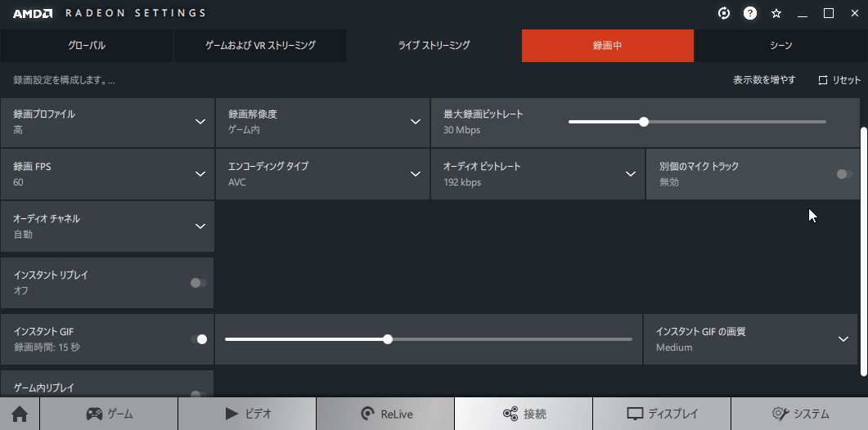The height and width of the screenshot is (430, 868).
Task: Toggle the ゲーム内リプレイ switch
Action: tap(198, 394)
